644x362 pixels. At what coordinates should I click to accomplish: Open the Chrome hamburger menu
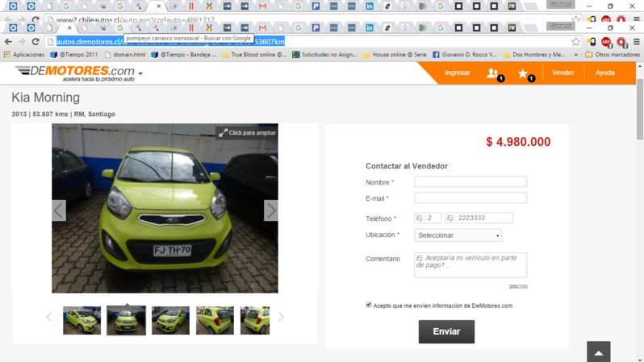tap(636, 42)
